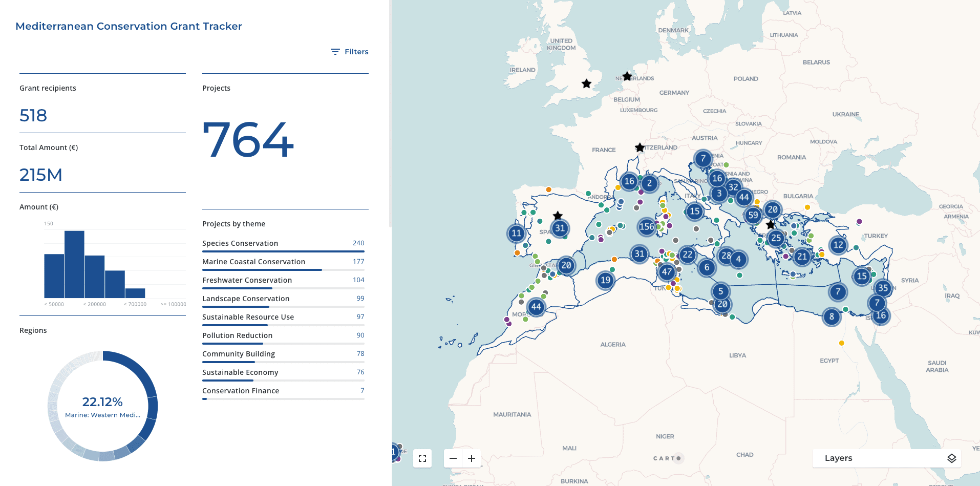Select the star marker over Switzerland
Viewport: 980px width, 486px height.
(639, 147)
